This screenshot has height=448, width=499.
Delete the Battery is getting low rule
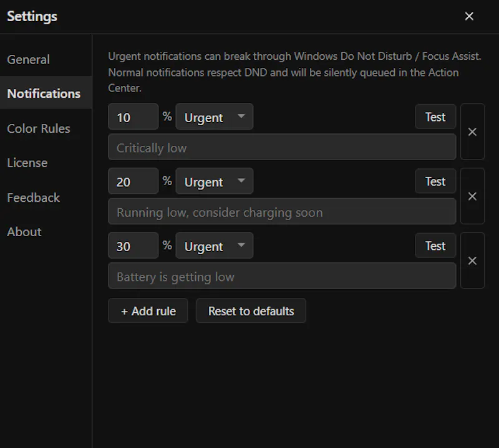click(472, 260)
